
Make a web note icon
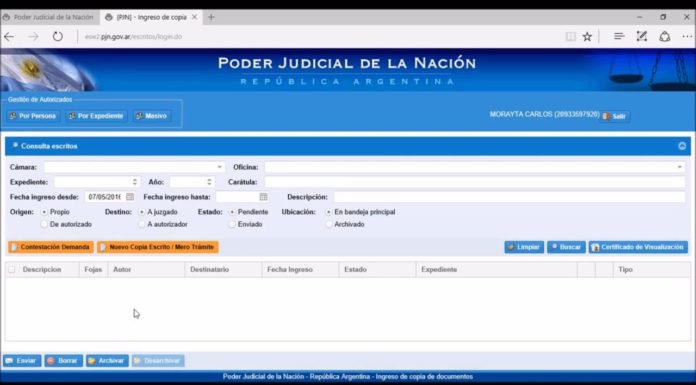coord(641,36)
